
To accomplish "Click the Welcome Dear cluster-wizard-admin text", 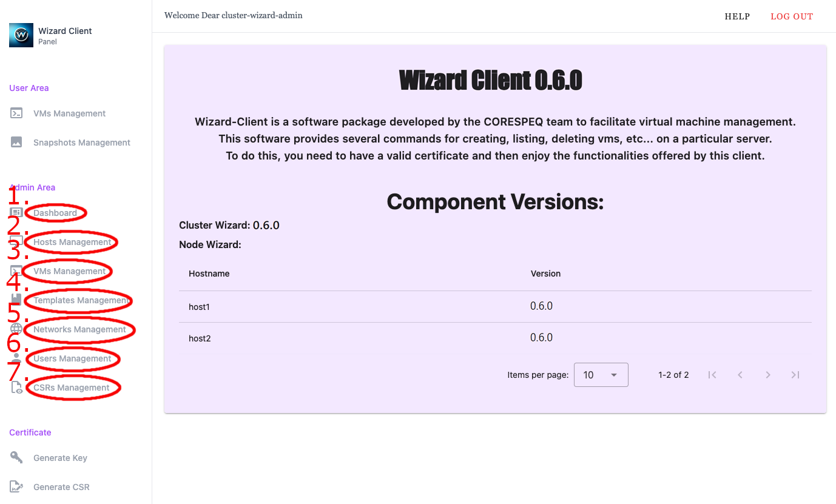I will (234, 15).
